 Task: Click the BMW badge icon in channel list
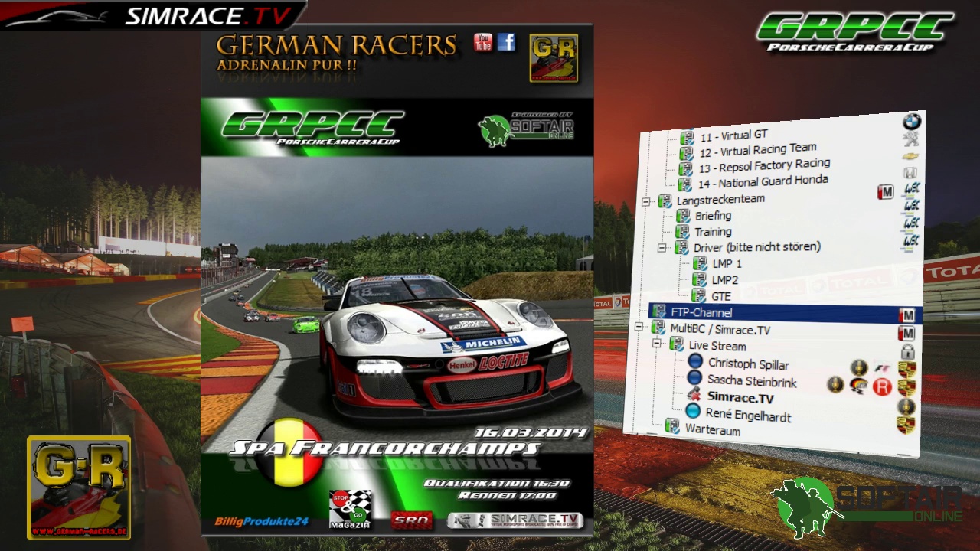tap(911, 122)
